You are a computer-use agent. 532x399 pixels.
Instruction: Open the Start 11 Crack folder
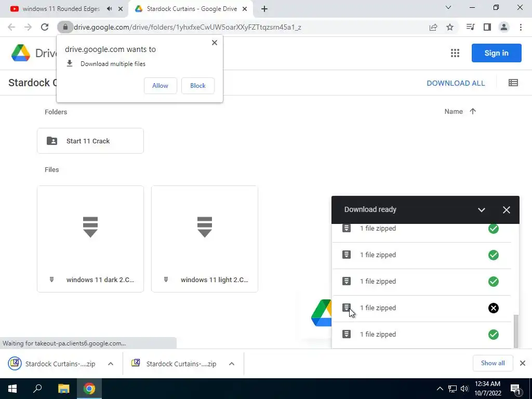click(90, 141)
